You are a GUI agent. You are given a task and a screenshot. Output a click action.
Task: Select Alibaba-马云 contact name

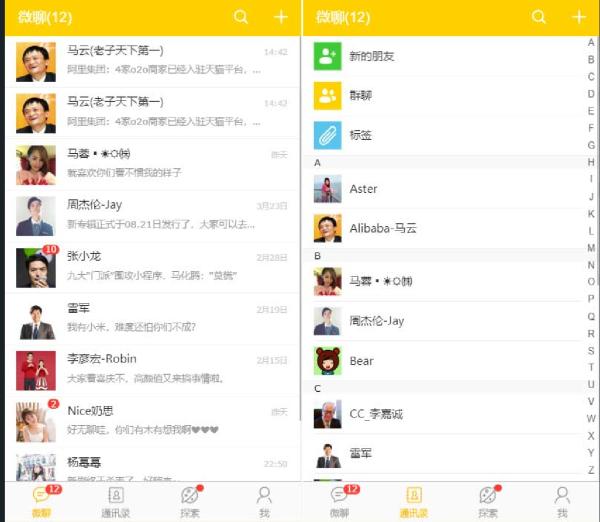pos(383,228)
